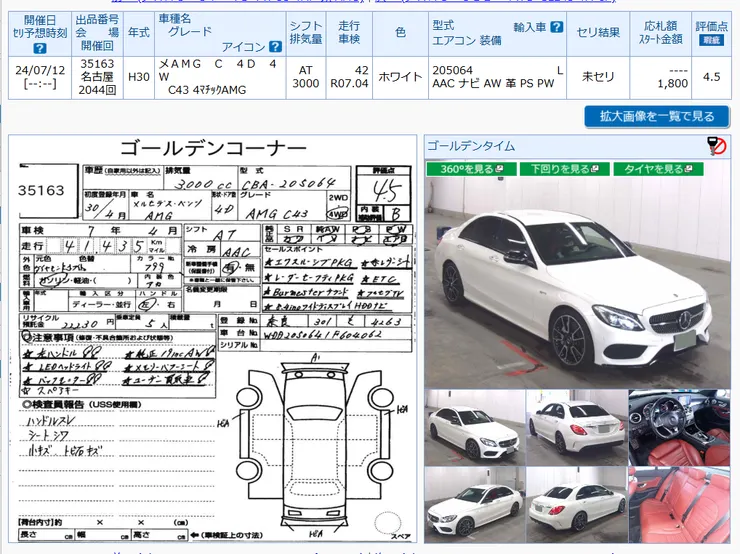
Task: Select rear view thumbnail in first thumbnail row
Action: click(x=577, y=428)
